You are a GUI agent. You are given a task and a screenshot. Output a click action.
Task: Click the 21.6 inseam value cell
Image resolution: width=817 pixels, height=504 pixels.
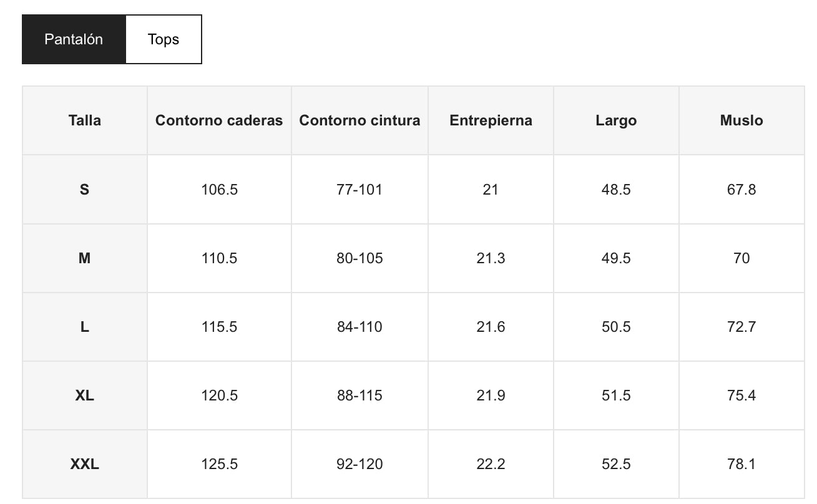(491, 327)
